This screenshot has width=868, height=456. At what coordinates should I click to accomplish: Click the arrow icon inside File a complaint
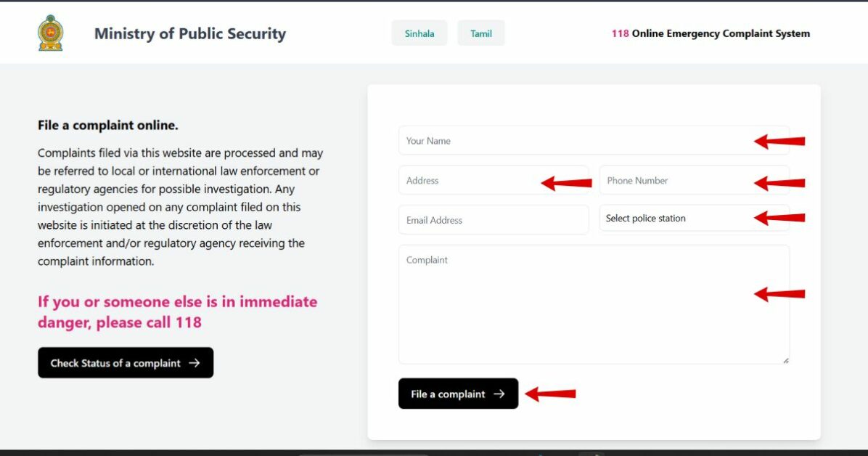(x=499, y=394)
